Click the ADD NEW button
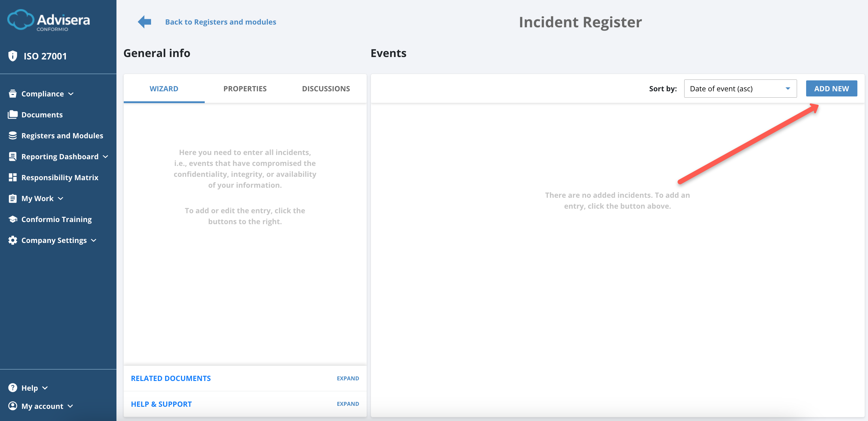 click(x=831, y=88)
